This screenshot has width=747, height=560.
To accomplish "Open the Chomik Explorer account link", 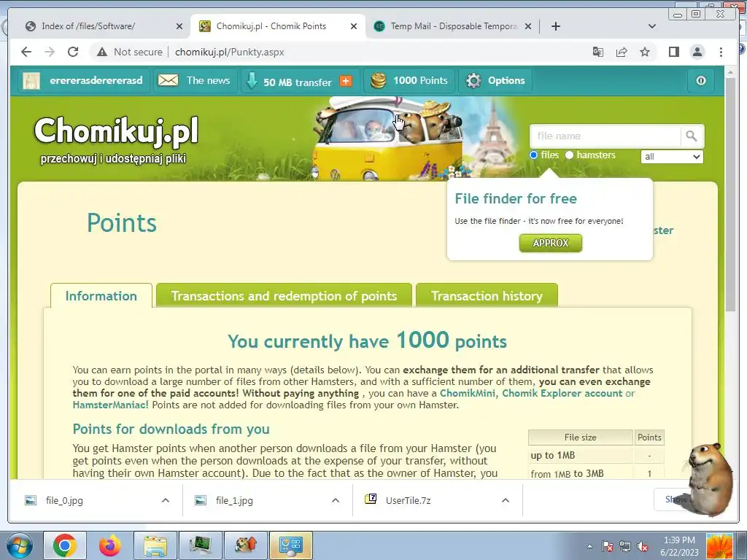I will click(x=562, y=393).
